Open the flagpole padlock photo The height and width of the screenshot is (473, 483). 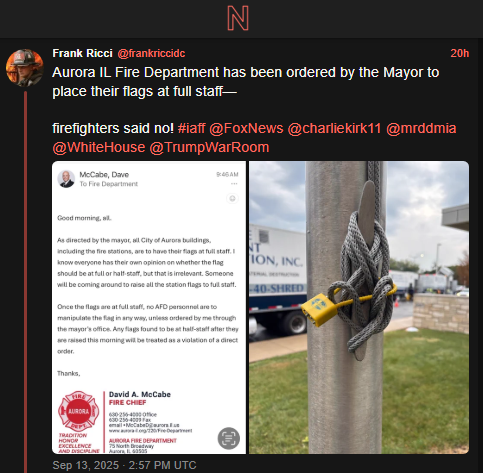point(359,307)
